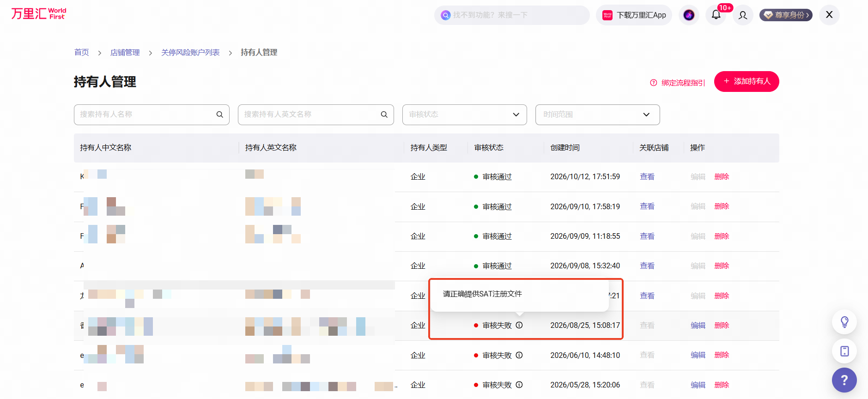Click 删除 for the 2026/09/10 row

[722, 206]
